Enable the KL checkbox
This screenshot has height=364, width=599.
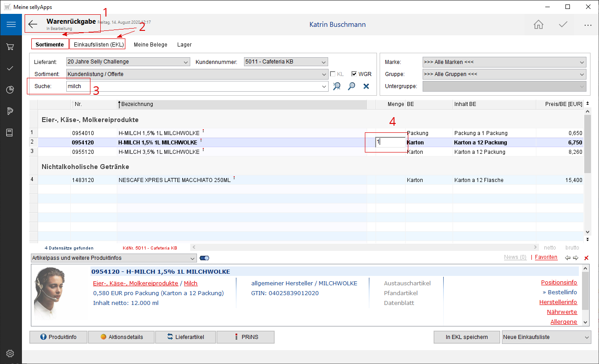coord(333,74)
